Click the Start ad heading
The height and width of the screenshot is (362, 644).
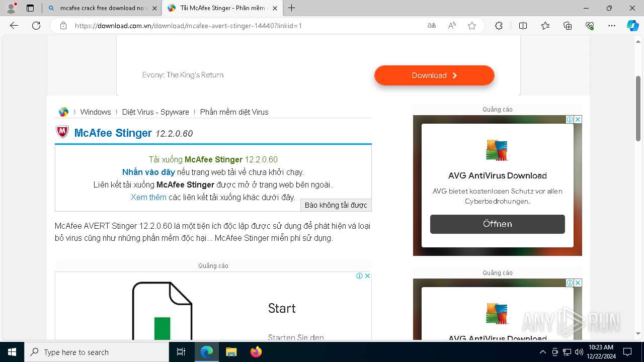click(282, 308)
